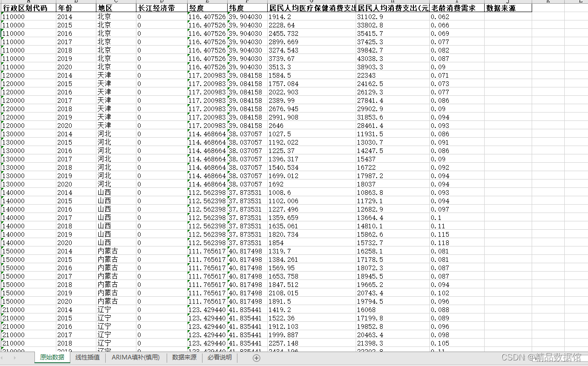Image resolution: width=588 pixels, height=366 pixels.
Task: Select the 长江经济带 header cell
Action: (162, 8)
